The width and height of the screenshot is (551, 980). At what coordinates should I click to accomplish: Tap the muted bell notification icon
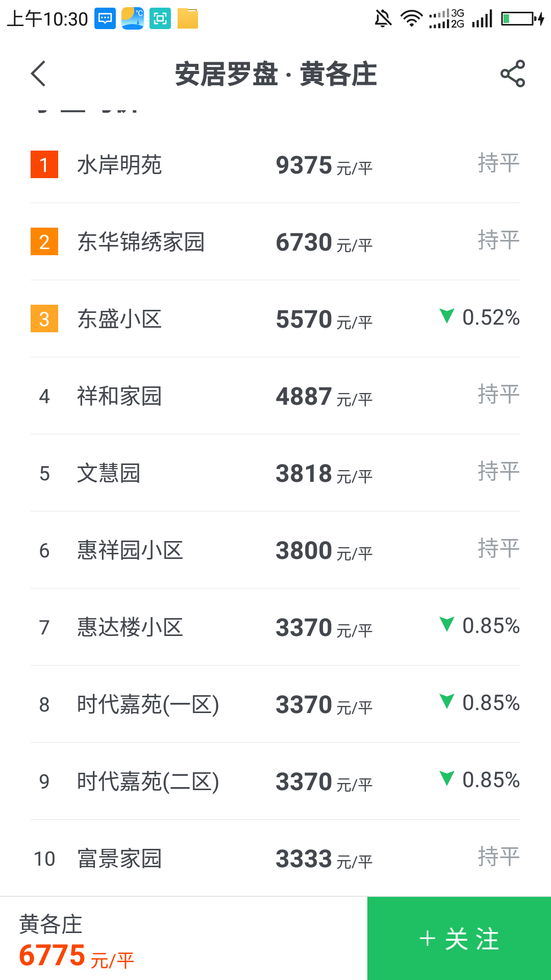click(383, 19)
